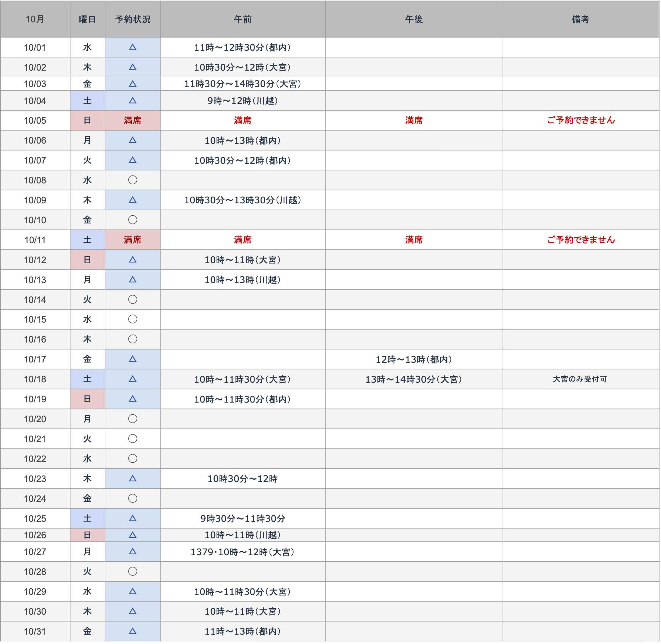This screenshot has width=661, height=644.
Task: Click the triangle status icon for 10/01
Action: [133, 47]
